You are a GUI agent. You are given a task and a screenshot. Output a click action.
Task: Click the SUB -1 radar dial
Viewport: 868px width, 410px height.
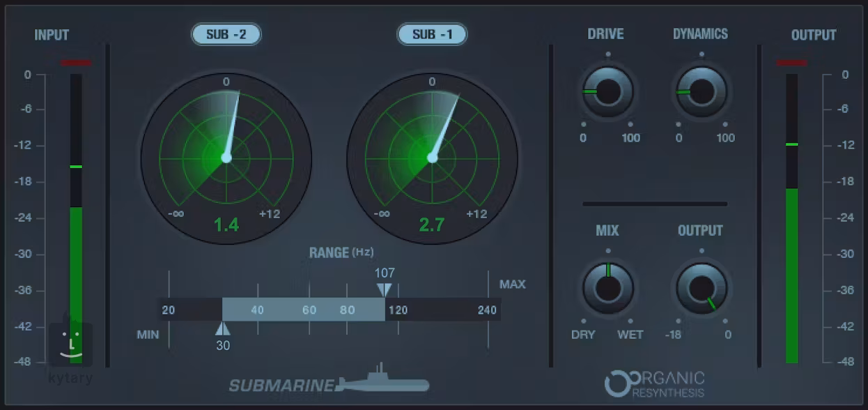[x=432, y=158]
